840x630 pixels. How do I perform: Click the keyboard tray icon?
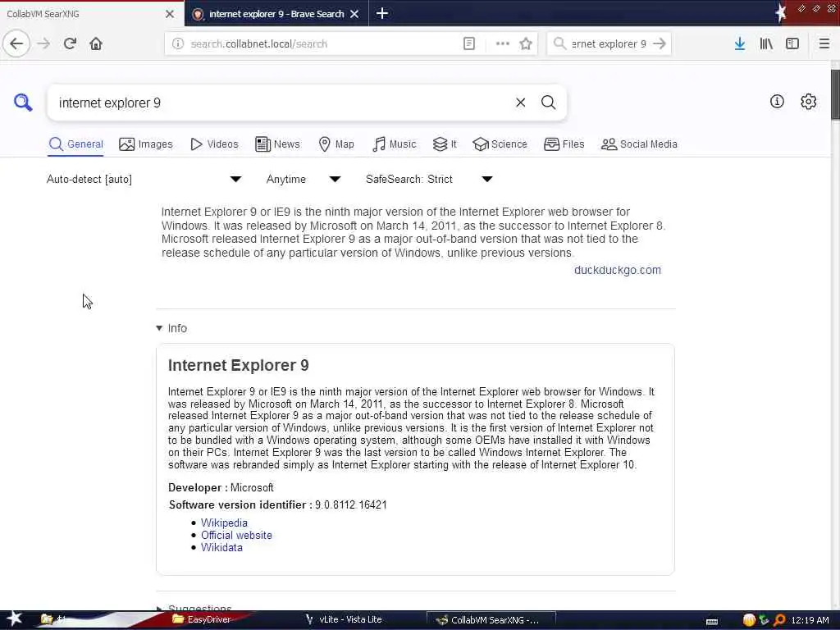coord(712,621)
